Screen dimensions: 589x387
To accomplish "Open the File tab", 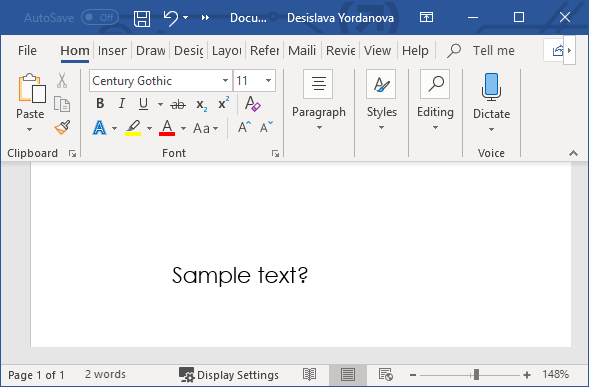I will point(27,50).
